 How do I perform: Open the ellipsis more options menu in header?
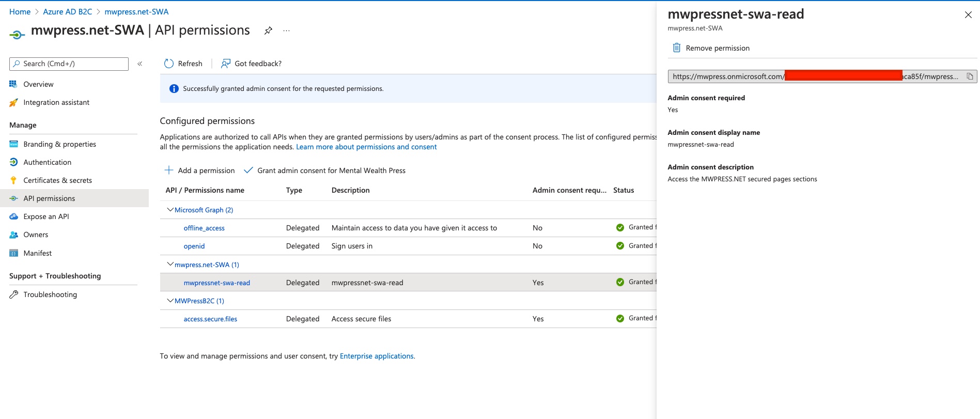pos(286,31)
